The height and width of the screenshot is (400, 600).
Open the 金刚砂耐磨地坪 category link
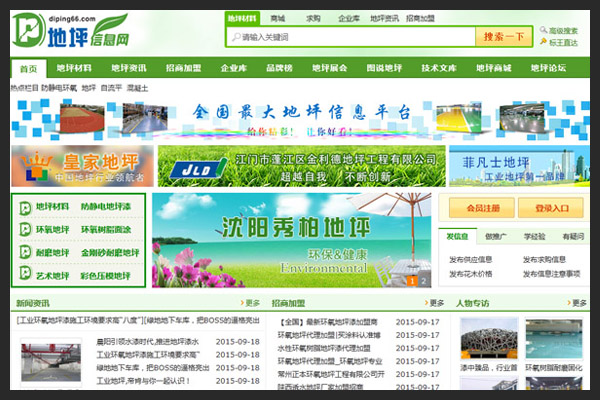click(110, 253)
